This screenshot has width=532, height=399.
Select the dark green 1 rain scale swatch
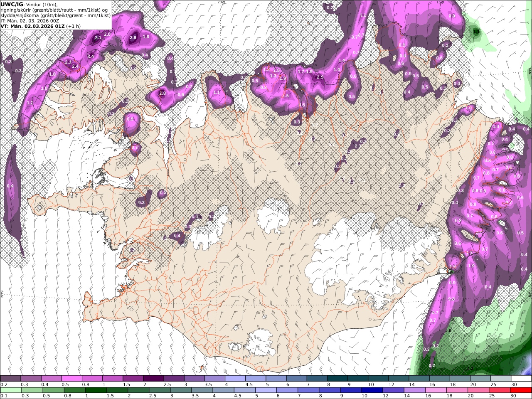point(96,390)
